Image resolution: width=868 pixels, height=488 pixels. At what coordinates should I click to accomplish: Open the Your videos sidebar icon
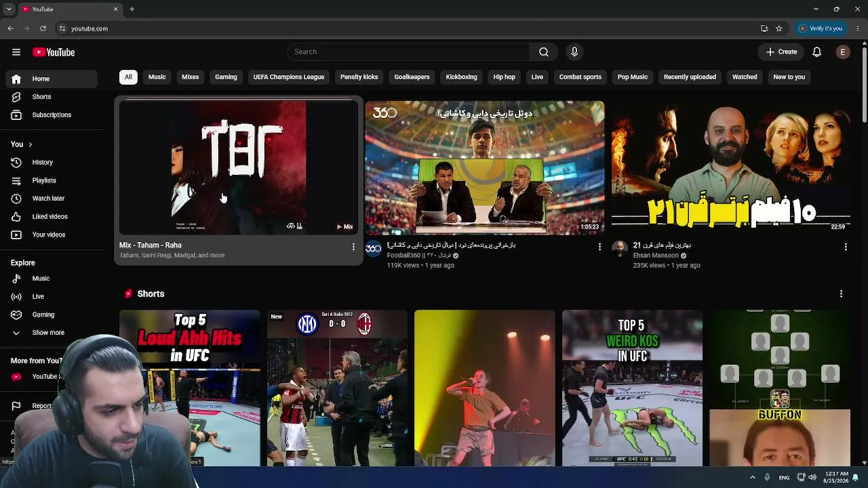coord(16,235)
